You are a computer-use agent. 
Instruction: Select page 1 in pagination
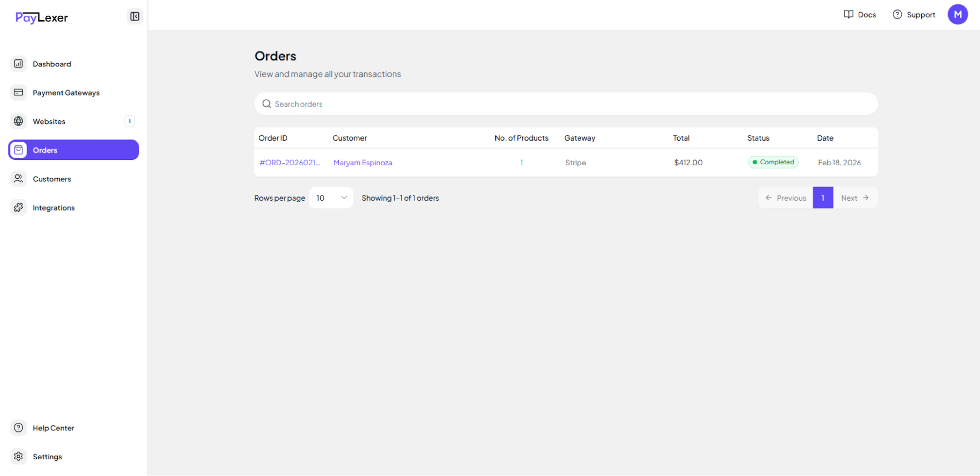[x=823, y=198]
